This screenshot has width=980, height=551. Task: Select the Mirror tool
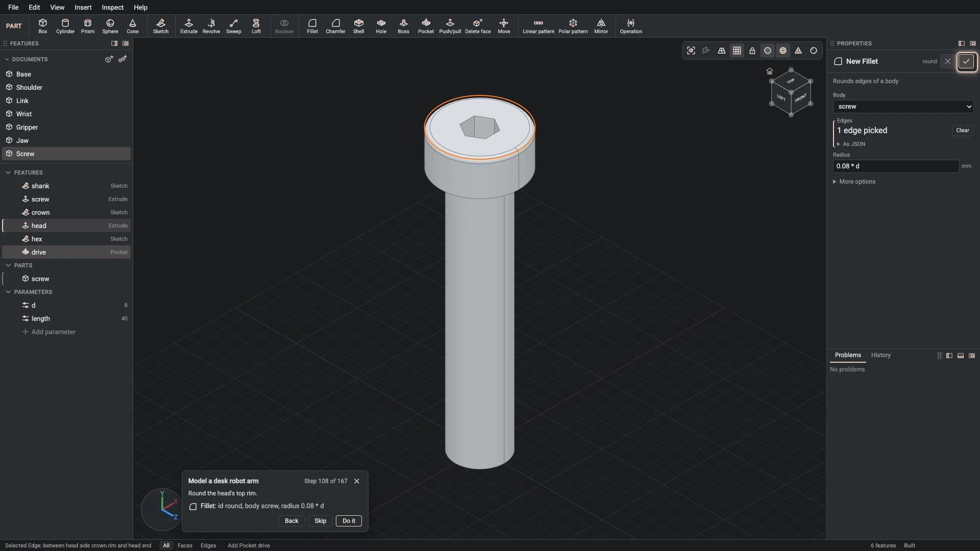(601, 26)
